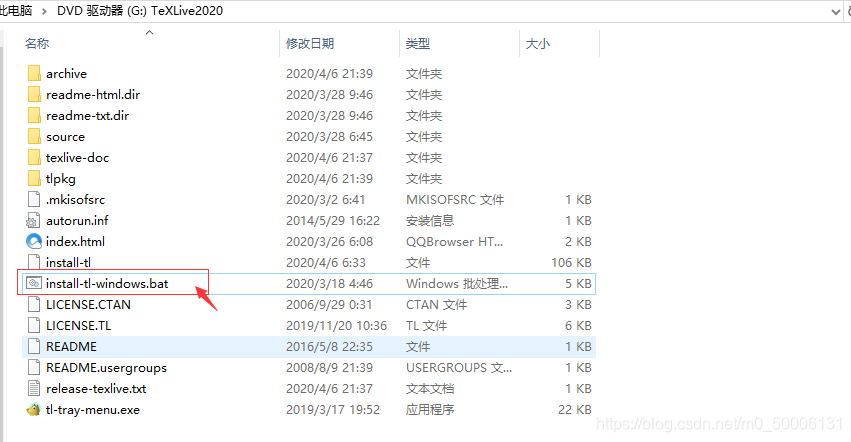
Task: Click the README.usergroups file icon
Action: click(34, 367)
